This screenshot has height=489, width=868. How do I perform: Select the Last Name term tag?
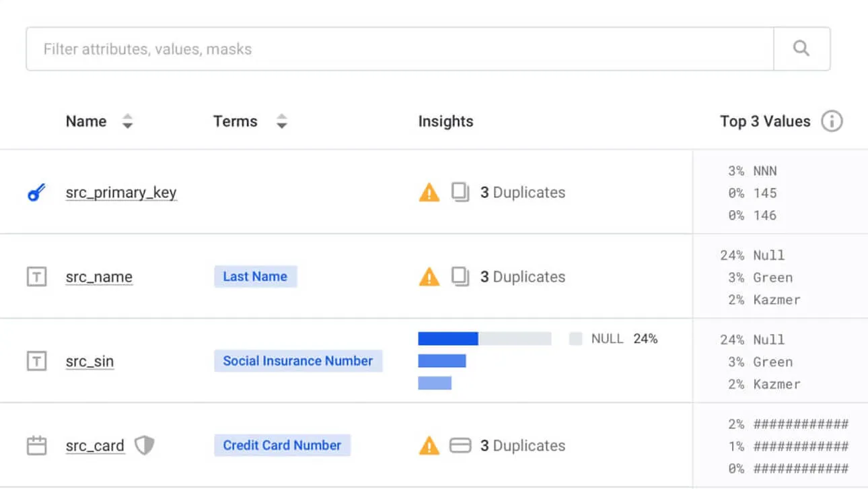255,277
